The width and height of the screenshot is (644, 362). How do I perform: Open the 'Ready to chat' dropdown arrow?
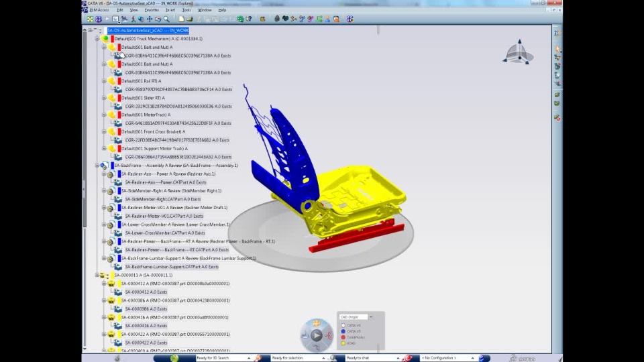point(398,358)
